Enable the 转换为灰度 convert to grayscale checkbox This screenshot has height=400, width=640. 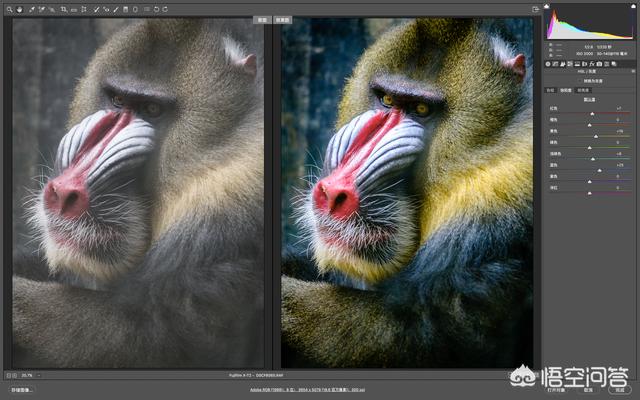(x=580, y=81)
